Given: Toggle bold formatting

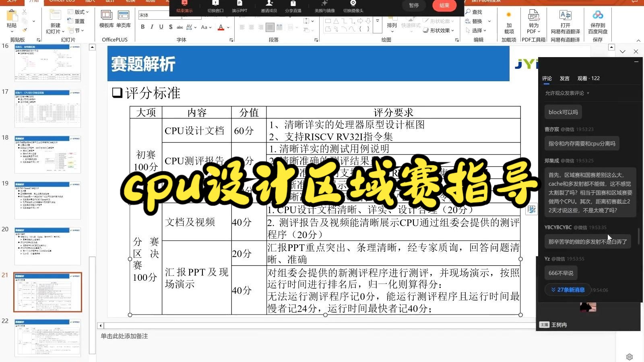Looking at the screenshot, I should pos(142,27).
